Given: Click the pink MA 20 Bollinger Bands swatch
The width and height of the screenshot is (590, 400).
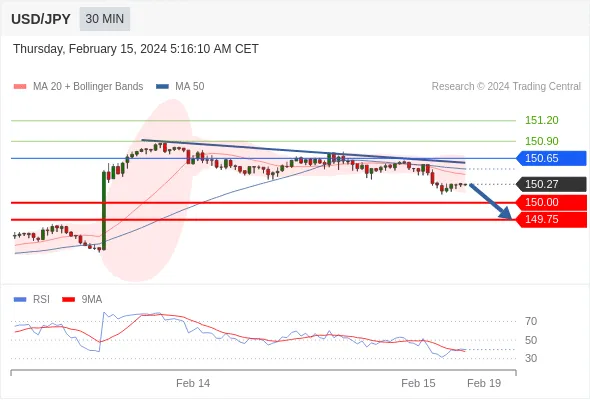Looking at the screenshot, I should [x=20, y=87].
